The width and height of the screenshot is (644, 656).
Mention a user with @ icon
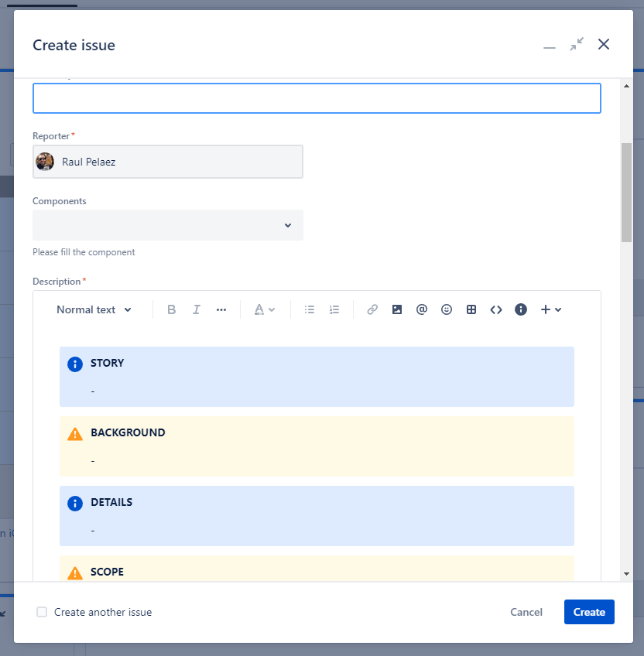click(422, 309)
